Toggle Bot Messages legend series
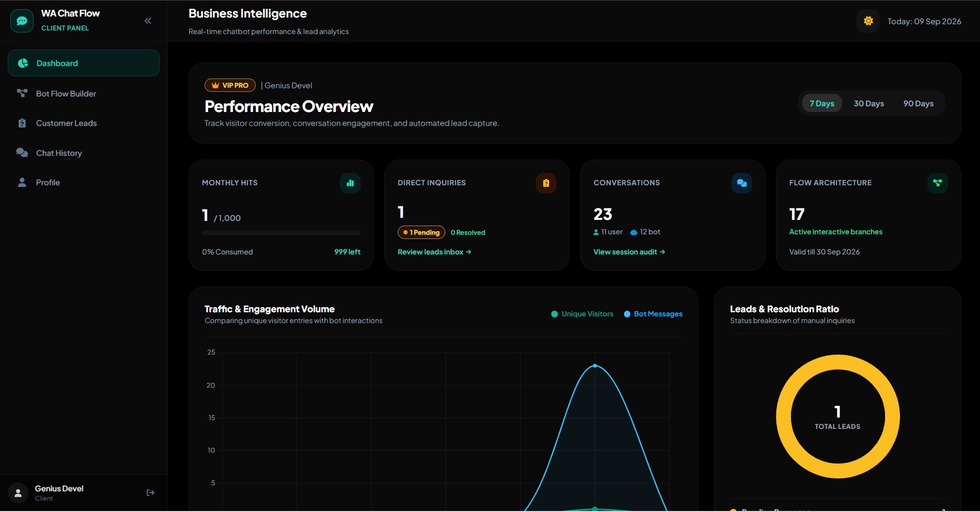Screen dimensions: 980x512 click(x=653, y=314)
